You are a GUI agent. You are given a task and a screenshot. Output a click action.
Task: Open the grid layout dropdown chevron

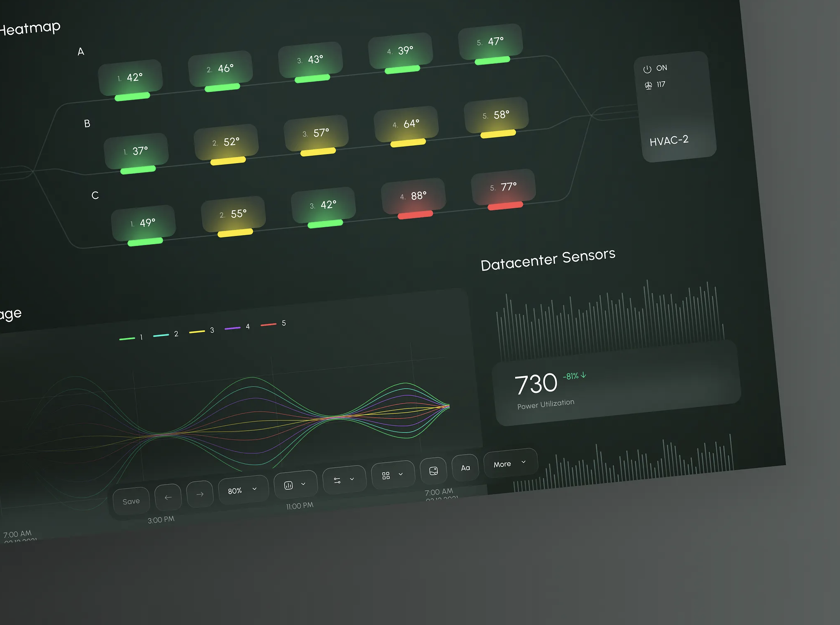coord(400,474)
